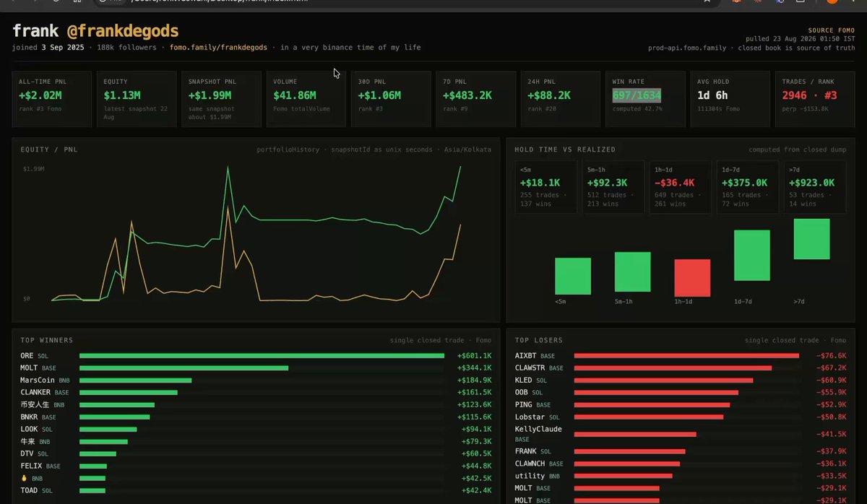Open the 30D PNL stat card
The width and height of the screenshot is (867, 504).
click(x=392, y=99)
